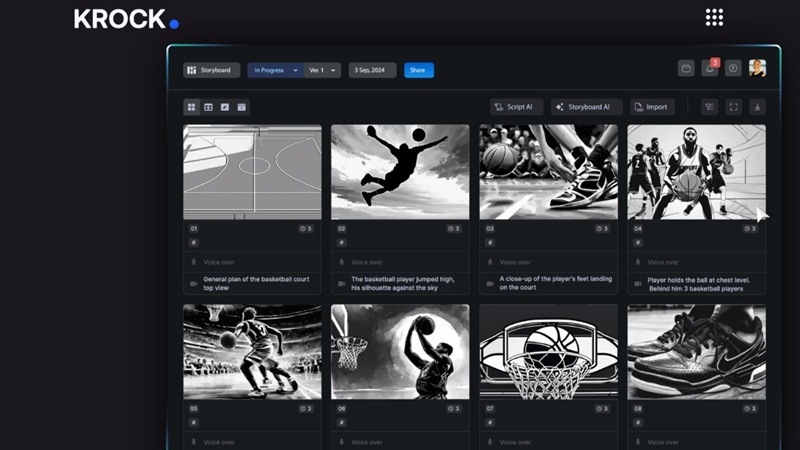Viewport: 800px width, 450px height.
Task: Click hashtag tag icon on frame 07
Action: pyautogui.click(x=490, y=422)
